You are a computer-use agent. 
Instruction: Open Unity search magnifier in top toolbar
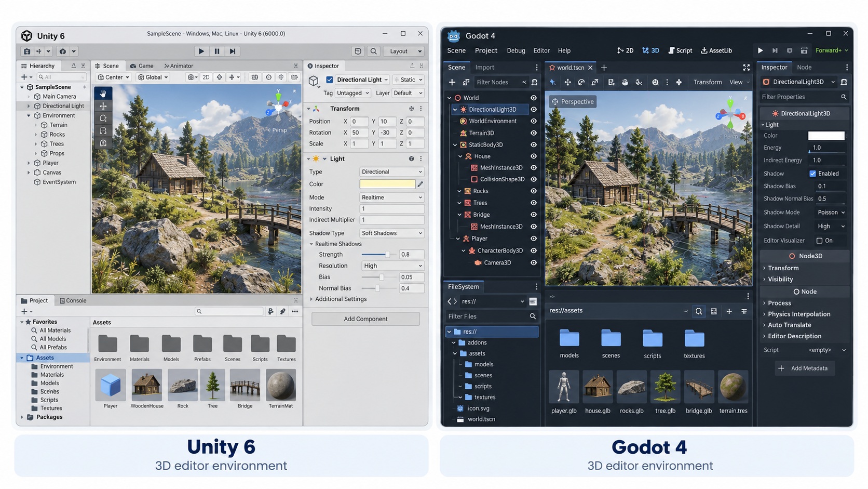373,51
